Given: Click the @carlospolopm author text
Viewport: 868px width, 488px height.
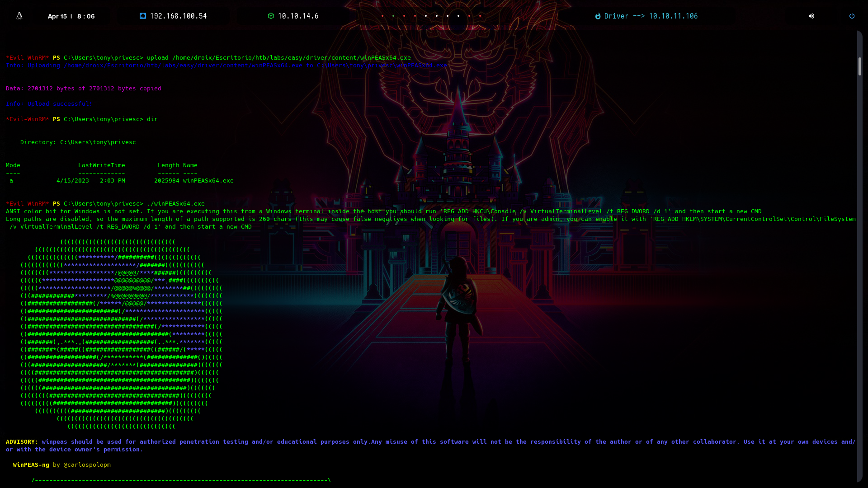Looking at the screenshot, I should point(87,465).
